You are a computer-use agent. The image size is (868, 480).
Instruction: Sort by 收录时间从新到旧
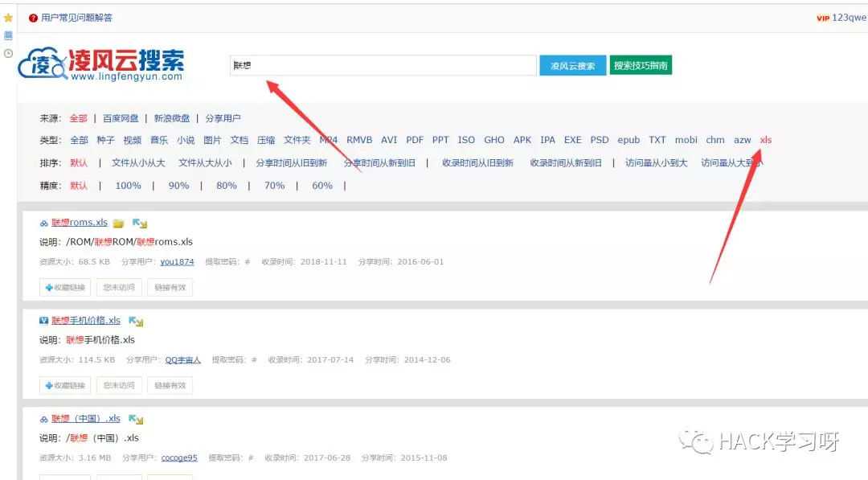[566, 162]
